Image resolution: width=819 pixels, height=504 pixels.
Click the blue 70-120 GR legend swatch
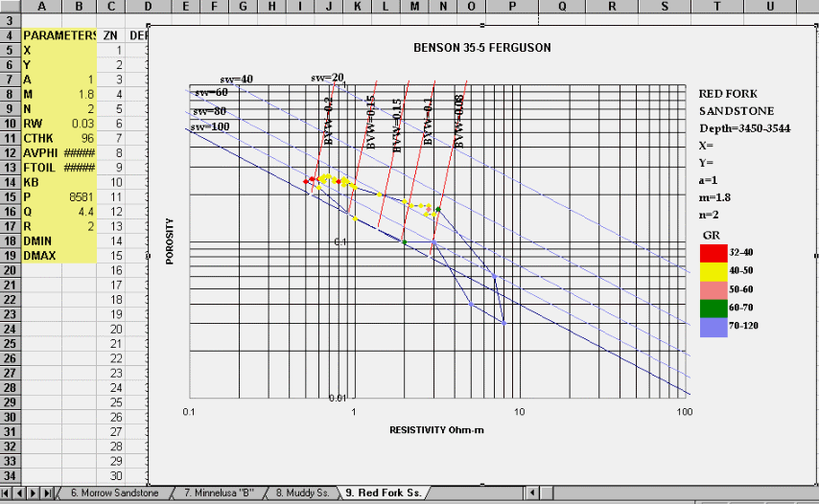[713, 328]
